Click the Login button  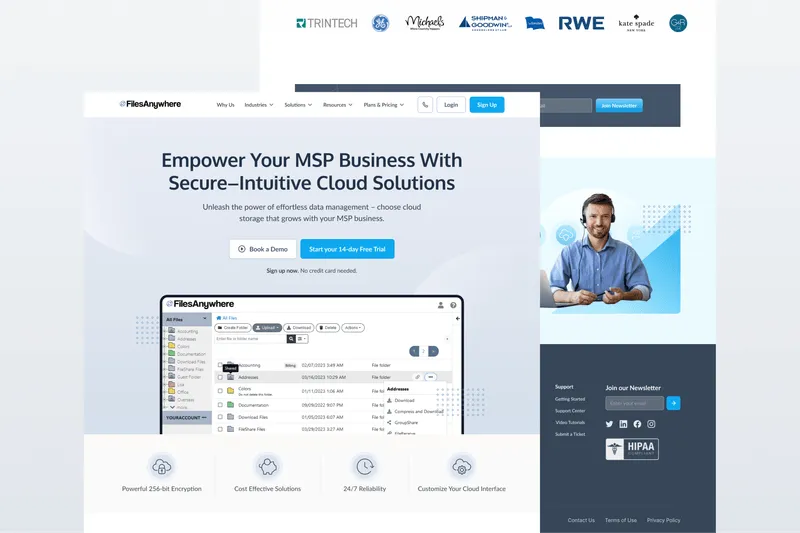tap(451, 105)
